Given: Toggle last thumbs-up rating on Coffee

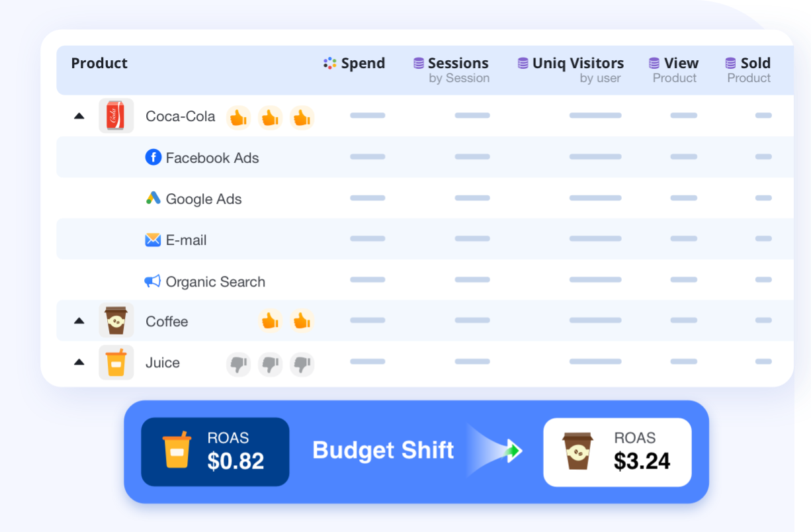Looking at the screenshot, I should point(302,322).
